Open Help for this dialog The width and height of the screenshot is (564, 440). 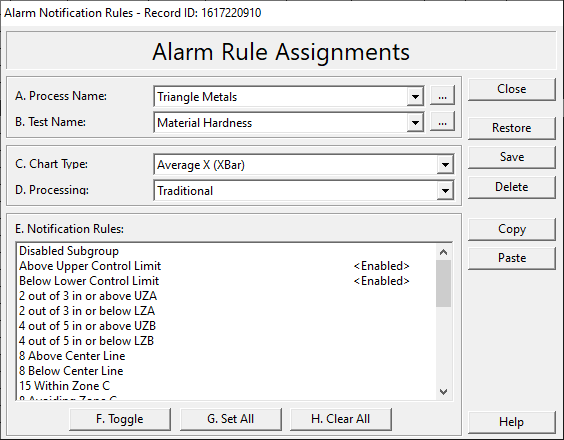coord(512,422)
